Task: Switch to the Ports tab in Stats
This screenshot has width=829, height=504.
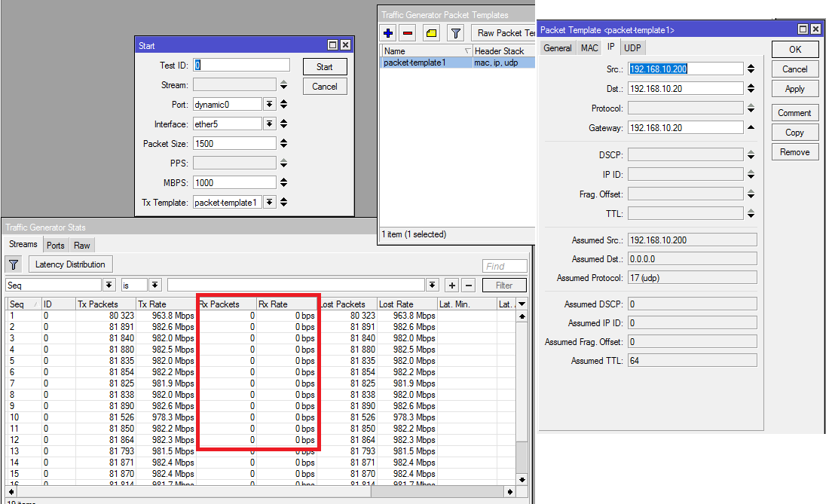Action: pos(55,245)
